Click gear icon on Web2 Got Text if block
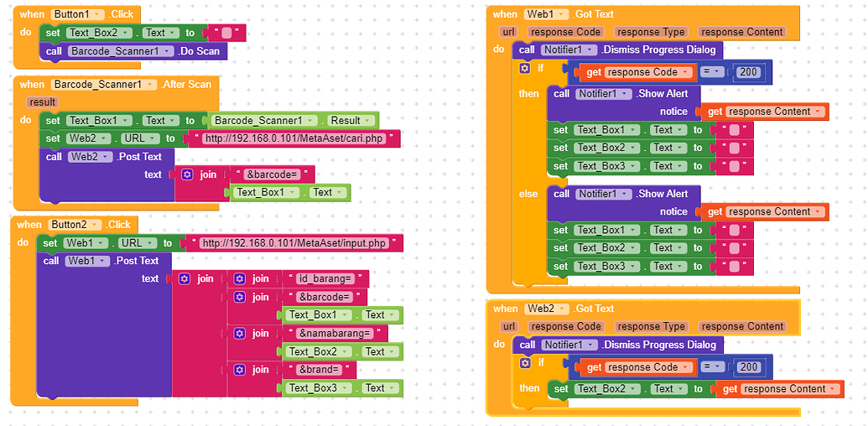Viewport: 868px width, 426px height. tap(525, 363)
